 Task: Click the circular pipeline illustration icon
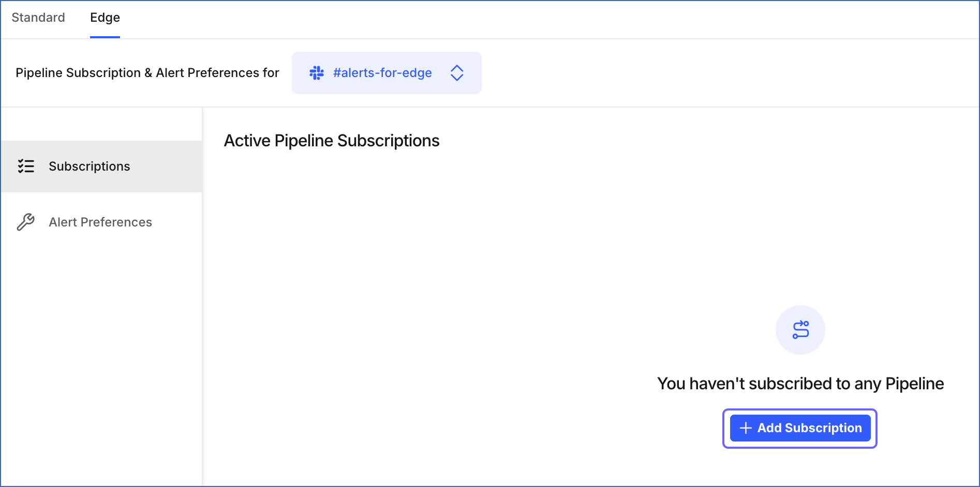[x=800, y=329]
